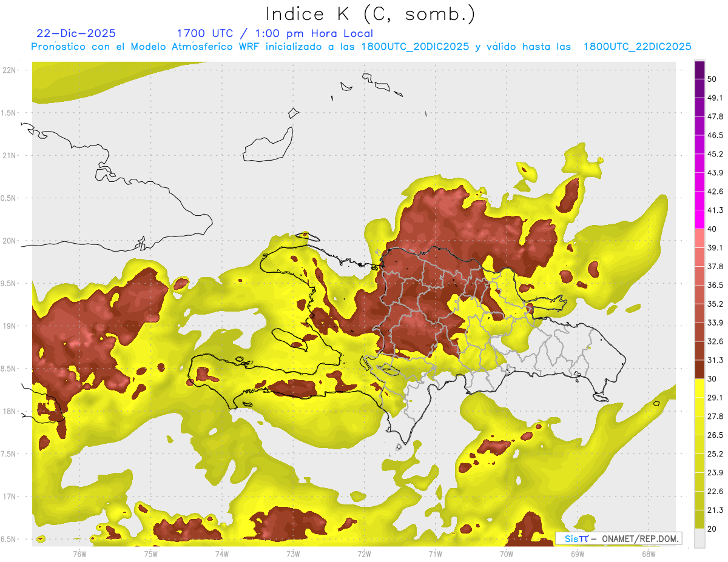Click the '19N' latitude label

point(10,326)
